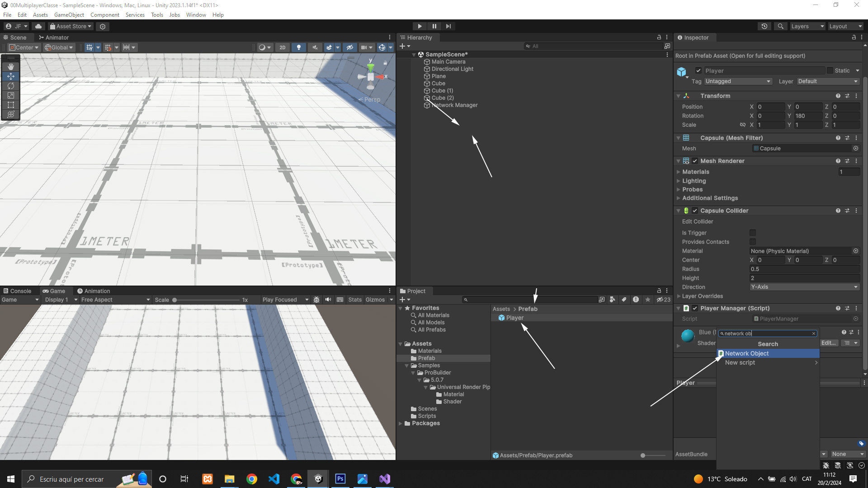Toggle the Is Trigger checkbox
Screen dimensions: 868x488
pos(753,233)
